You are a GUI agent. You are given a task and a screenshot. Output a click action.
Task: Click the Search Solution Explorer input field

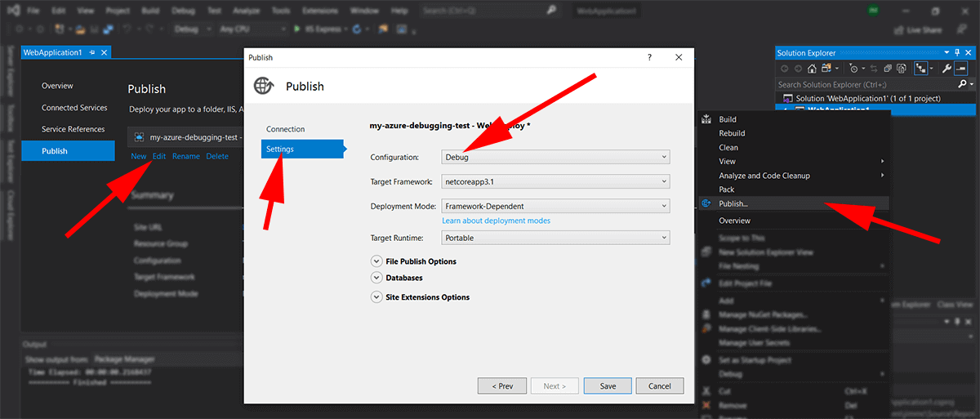point(866,84)
